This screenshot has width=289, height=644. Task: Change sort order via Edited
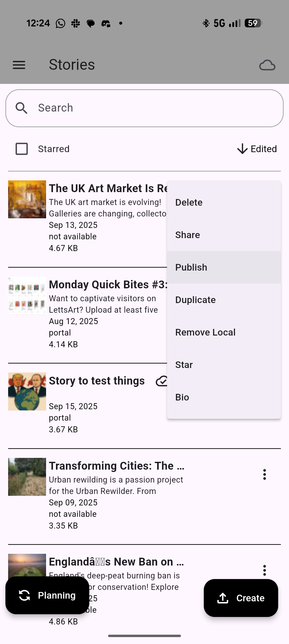click(264, 149)
